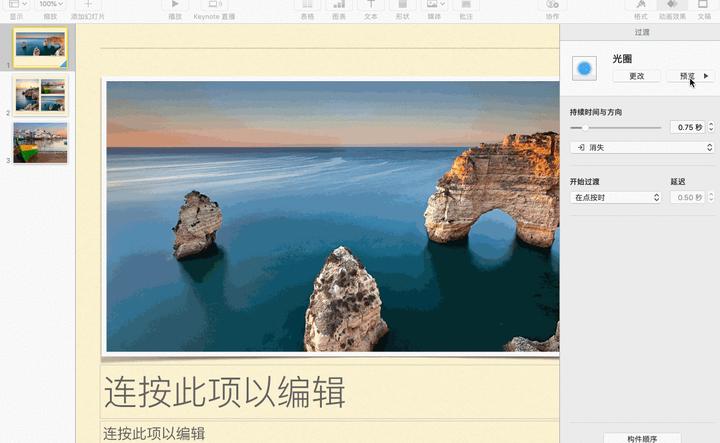
Task: Click the 更改 change transition button
Action: [x=636, y=76]
